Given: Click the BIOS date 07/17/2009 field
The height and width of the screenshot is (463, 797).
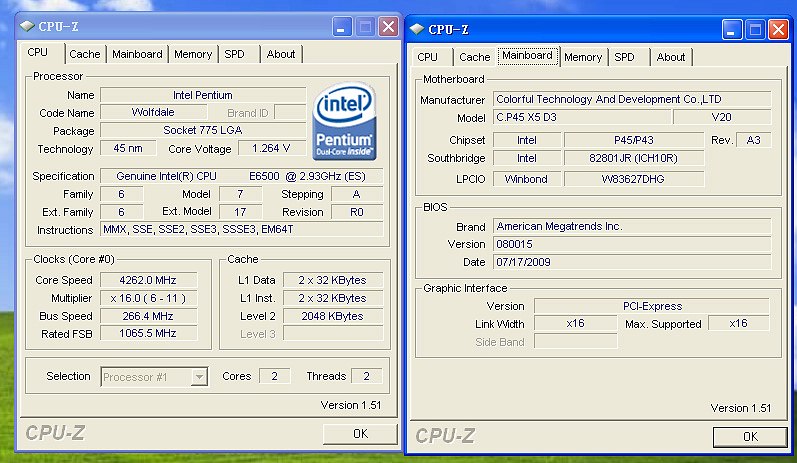Looking at the screenshot, I should tap(632, 262).
